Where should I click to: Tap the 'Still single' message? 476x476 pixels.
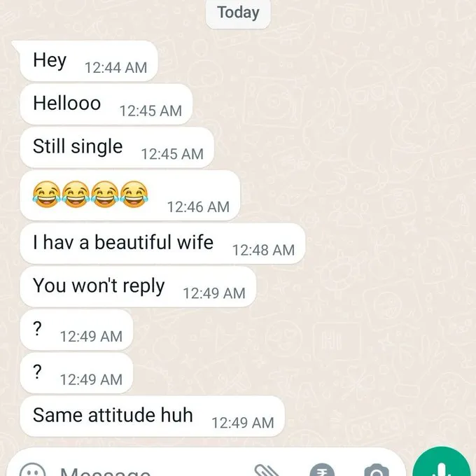click(x=117, y=148)
